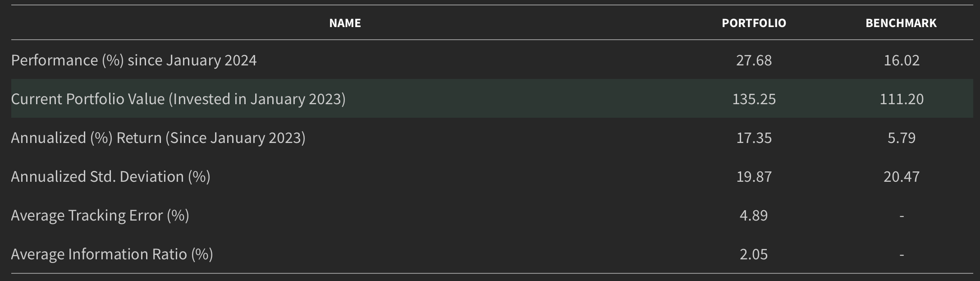Image resolution: width=980 pixels, height=281 pixels.
Task: Select the Annualized Std. Deviation (%) row label
Action: [110, 177]
